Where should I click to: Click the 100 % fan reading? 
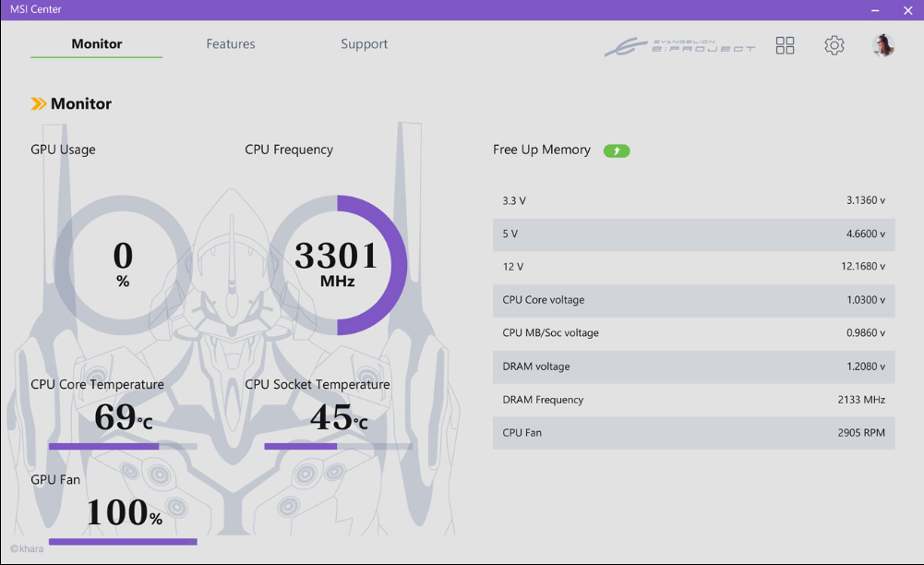[x=125, y=512]
